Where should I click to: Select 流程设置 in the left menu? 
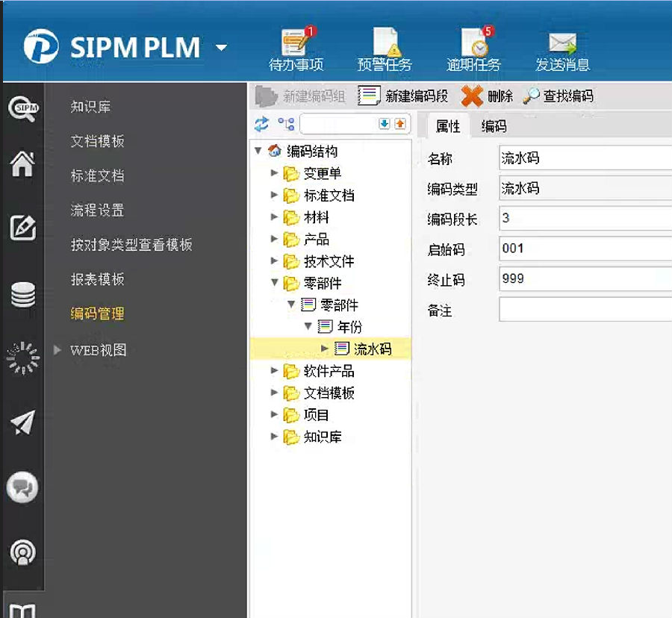click(97, 210)
